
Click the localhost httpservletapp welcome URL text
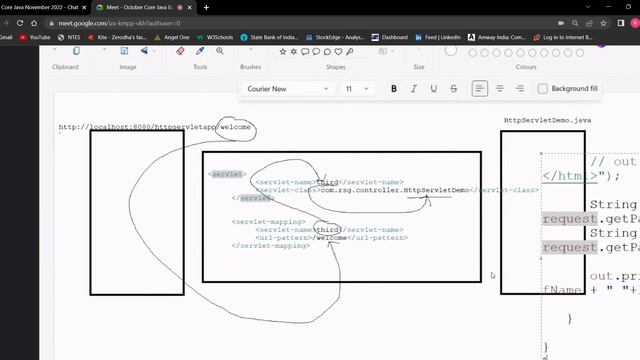click(x=155, y=127)
